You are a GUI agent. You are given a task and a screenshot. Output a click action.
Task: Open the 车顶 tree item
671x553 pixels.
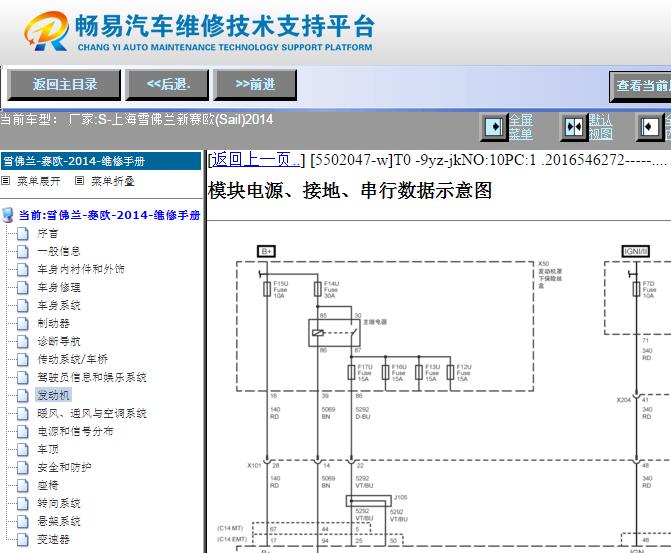point(48,449)
